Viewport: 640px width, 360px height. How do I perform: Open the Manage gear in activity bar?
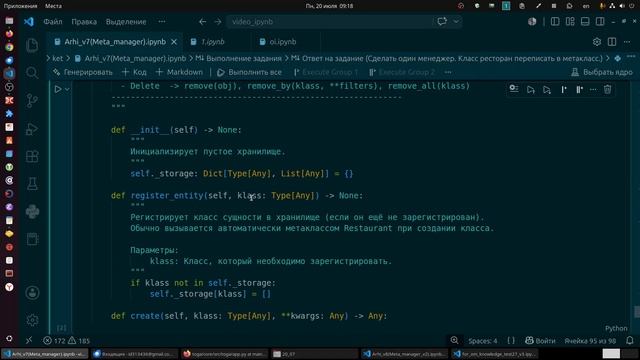pos(32,320)
